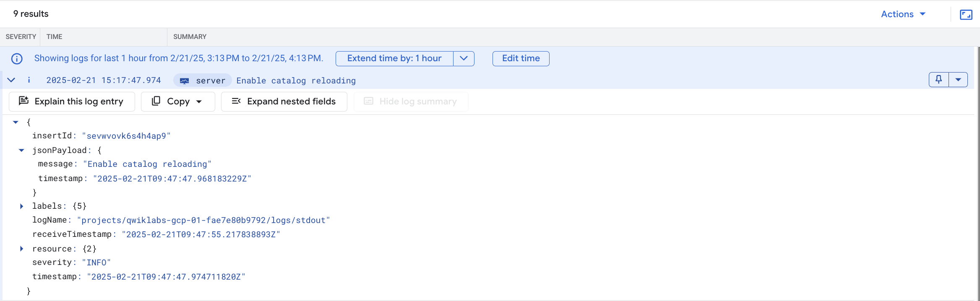Extend time by 1 hour
The image size is (980, 301).
click(x=394, y=59)
